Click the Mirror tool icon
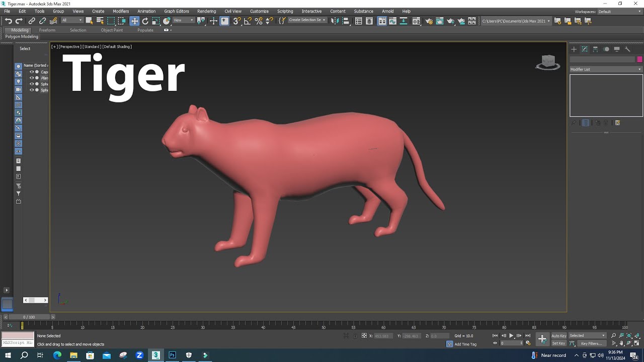 [x=334, y=21]
